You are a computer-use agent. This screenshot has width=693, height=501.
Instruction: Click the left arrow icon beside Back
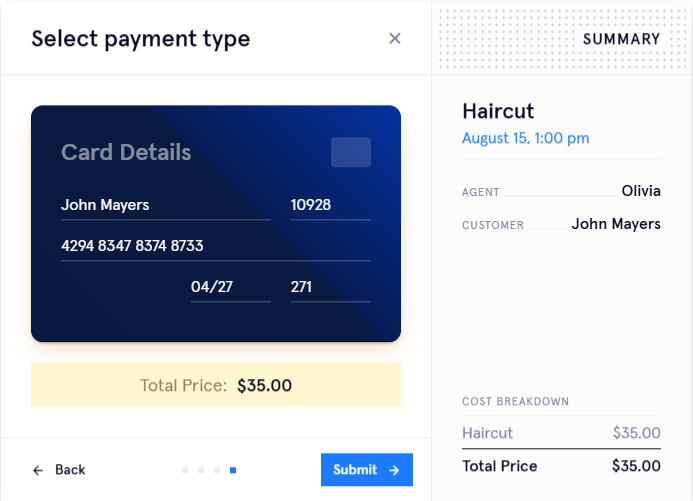pyautogui.click(x=38, y=470)
